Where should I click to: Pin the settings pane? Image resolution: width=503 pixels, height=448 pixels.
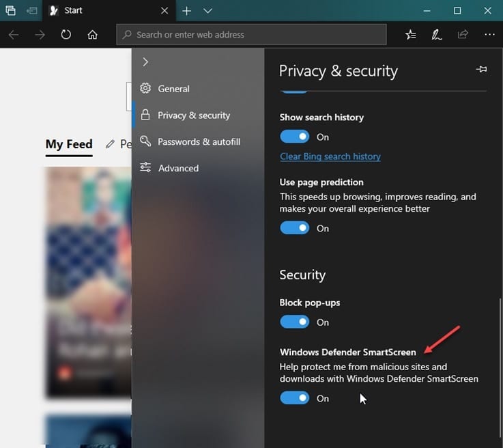(482, 69)
